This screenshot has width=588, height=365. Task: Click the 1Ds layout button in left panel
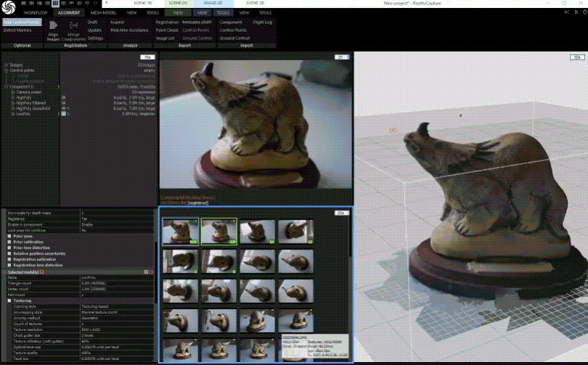[147, 56]
